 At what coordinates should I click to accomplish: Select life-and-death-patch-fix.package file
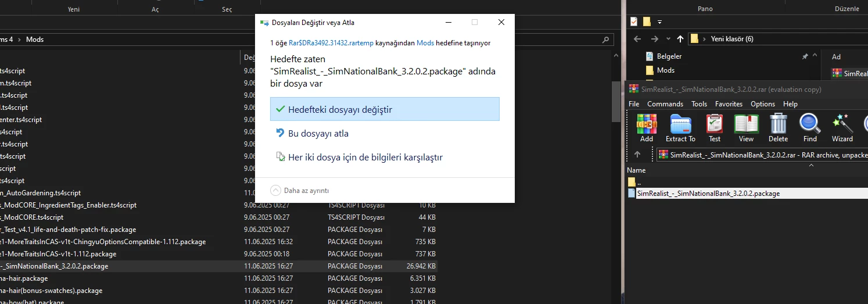click(68, 230)
